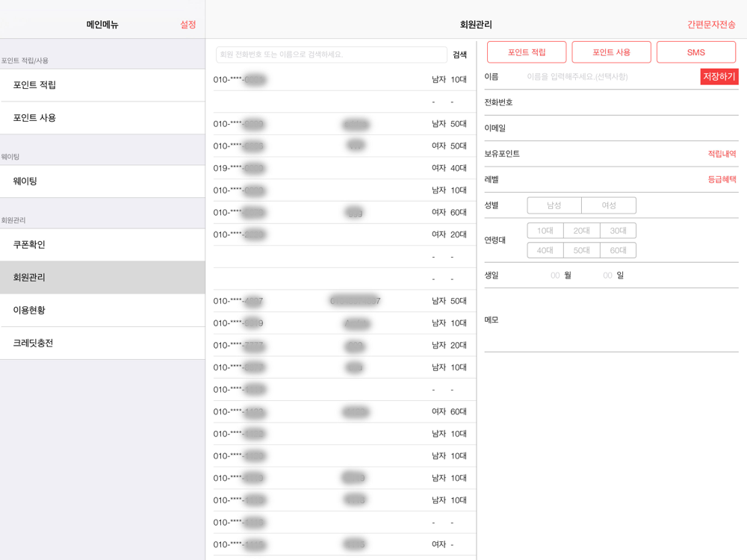Image resolution: width=747 pixels, height=560 pixels.
Task: Open the 이용현황 menu item
Action: 102,310
